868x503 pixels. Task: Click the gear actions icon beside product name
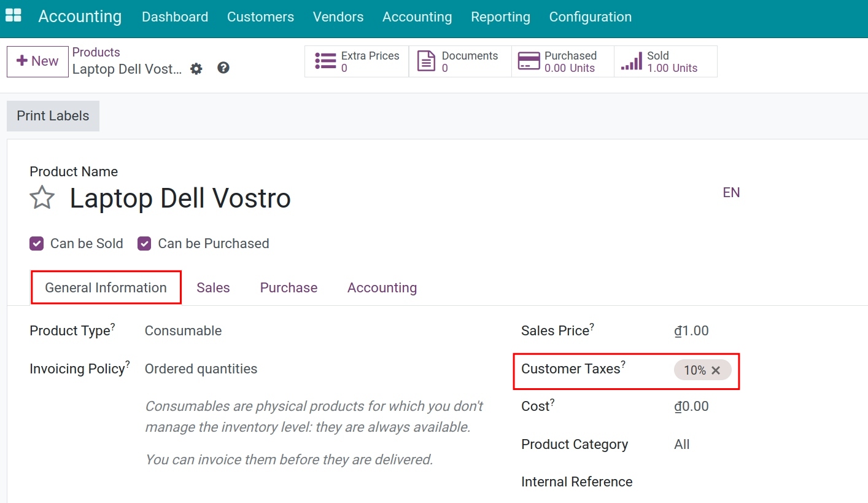tap(196, 69)
